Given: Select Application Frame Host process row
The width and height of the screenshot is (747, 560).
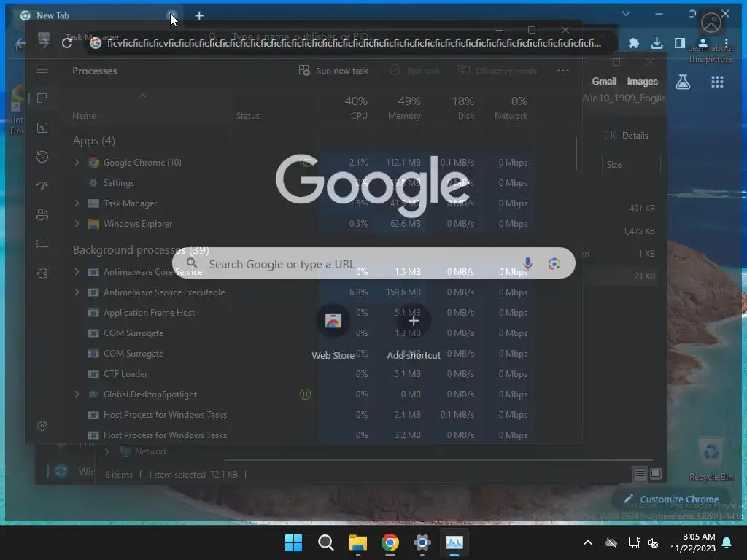Looking at the screenshot, I should [303, 313].
